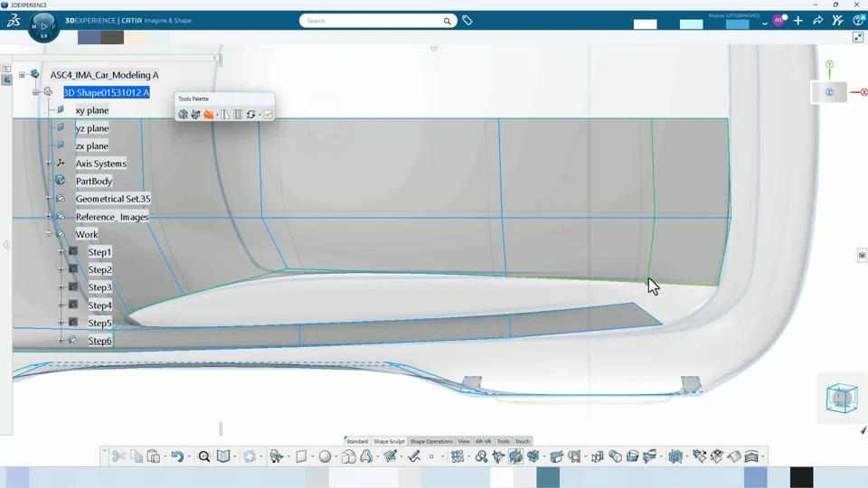Toggle full-screen with the collapse arrows icon
The image size is (868, 488).
858,37
